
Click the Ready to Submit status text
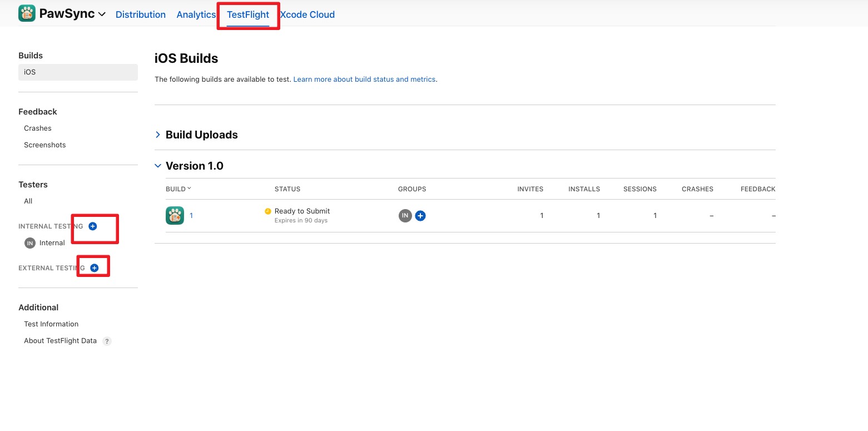pyautogui.click(x=302, y=211)
